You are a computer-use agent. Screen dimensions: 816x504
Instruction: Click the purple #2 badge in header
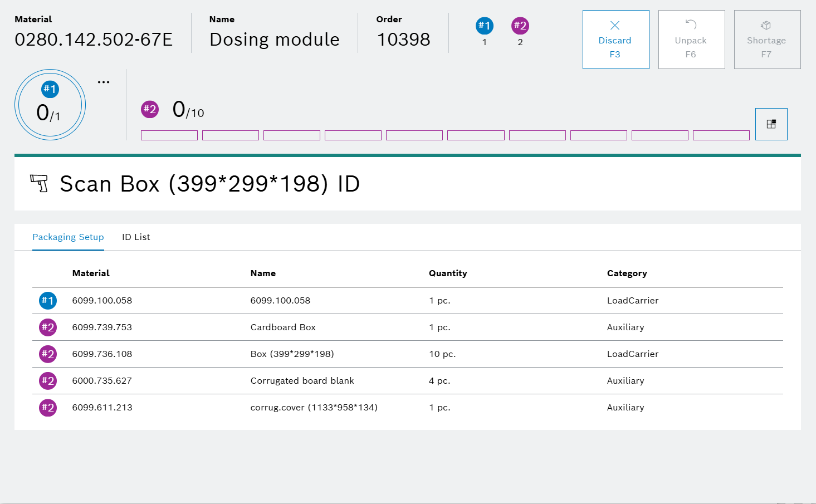coord(520,26)
